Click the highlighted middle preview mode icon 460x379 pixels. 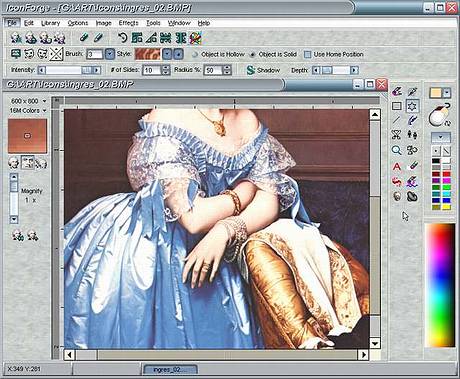(x=27, y=163)
